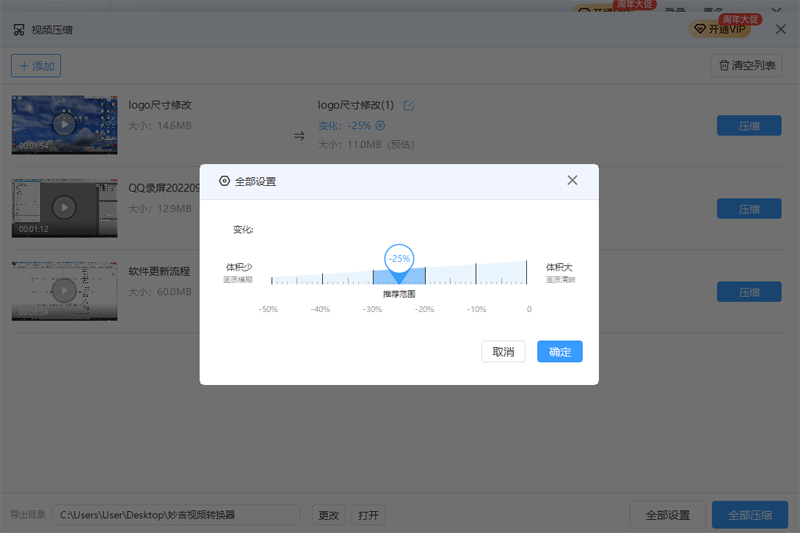800x533 pixels.
Task: Click the 0 scale label
Action: click(529, 309)
